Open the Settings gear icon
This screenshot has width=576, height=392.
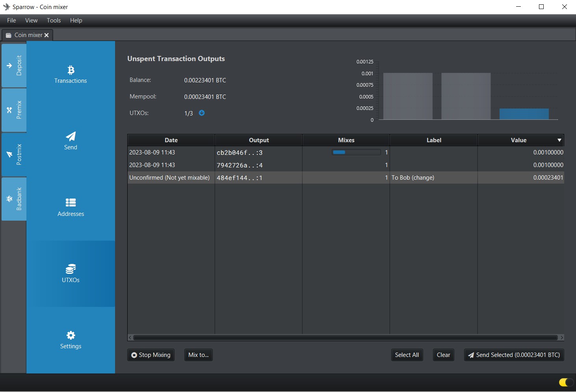tap(71, 335)
